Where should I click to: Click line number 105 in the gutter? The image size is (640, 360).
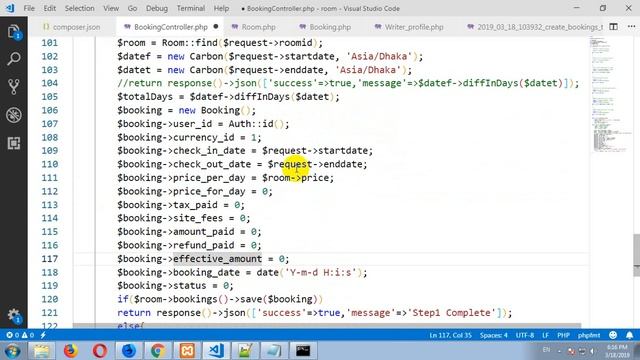point(49,97)
